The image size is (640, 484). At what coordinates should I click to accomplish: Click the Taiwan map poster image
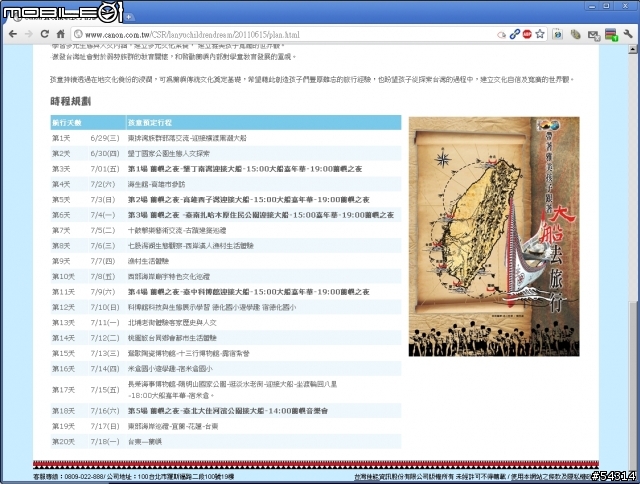494,237
